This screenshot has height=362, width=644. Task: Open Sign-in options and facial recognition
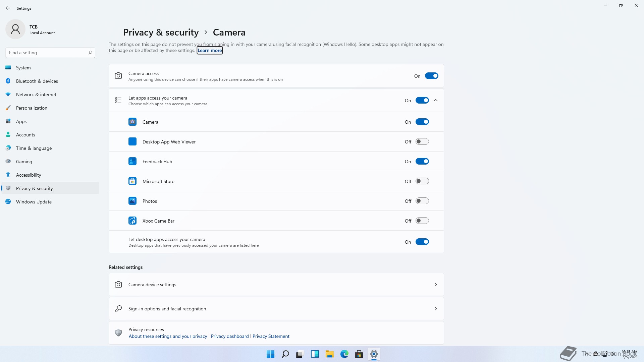pos(167,309)
